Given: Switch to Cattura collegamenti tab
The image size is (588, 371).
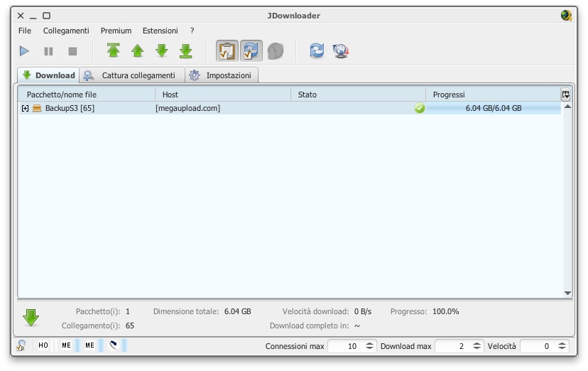Looking at the screenshot, I should pyautogui.click(x=131, y=75).
